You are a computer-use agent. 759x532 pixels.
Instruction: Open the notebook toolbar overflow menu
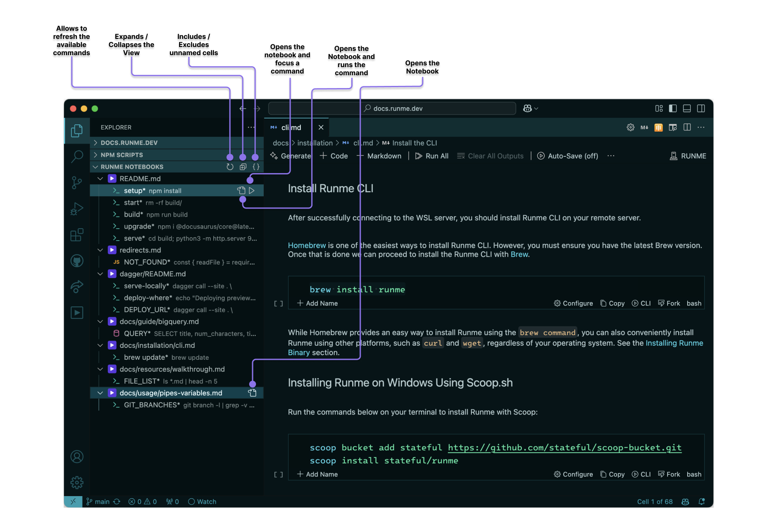pyautogui.click(x=611, y=156)
